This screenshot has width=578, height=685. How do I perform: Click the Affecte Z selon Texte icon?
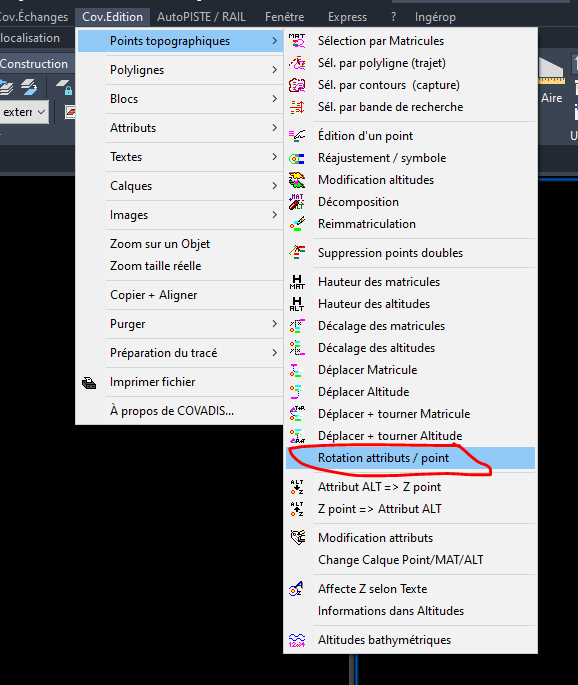(297, 588)
